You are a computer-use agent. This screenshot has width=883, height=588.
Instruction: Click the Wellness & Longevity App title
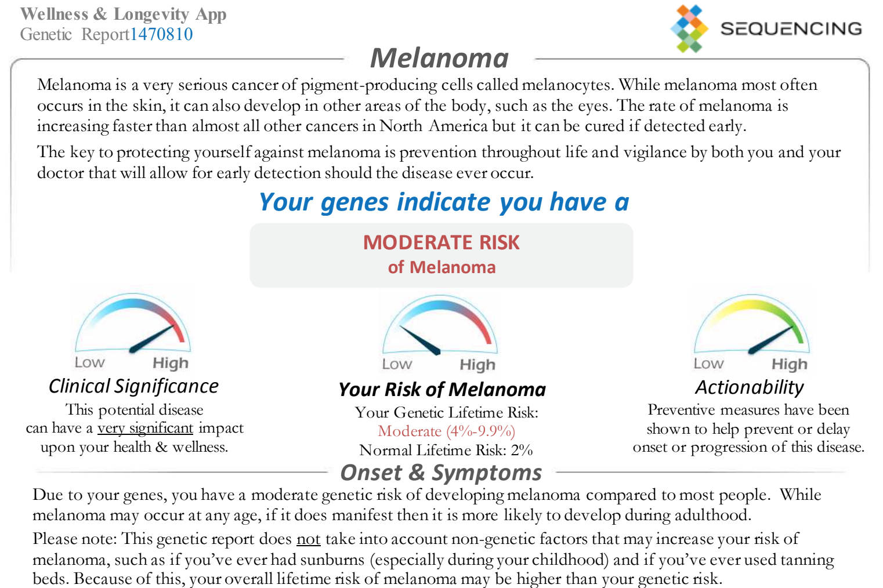tap(123, 14)
